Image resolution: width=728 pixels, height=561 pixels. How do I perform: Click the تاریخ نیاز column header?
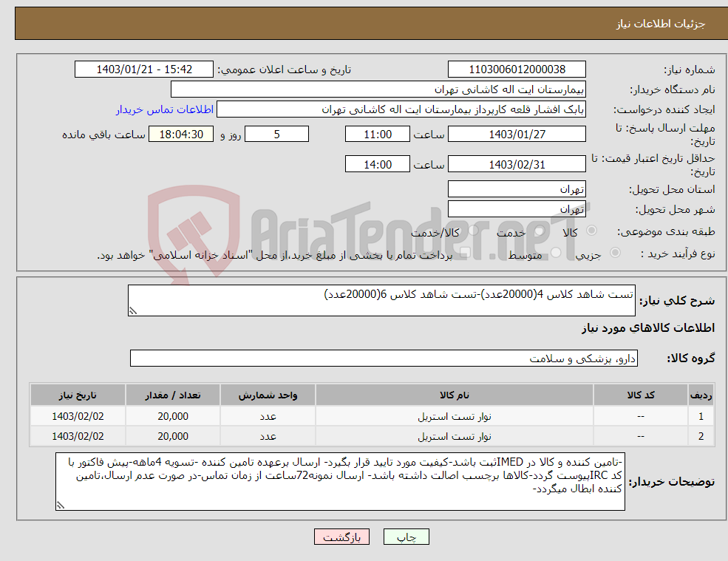click(78, 395)
